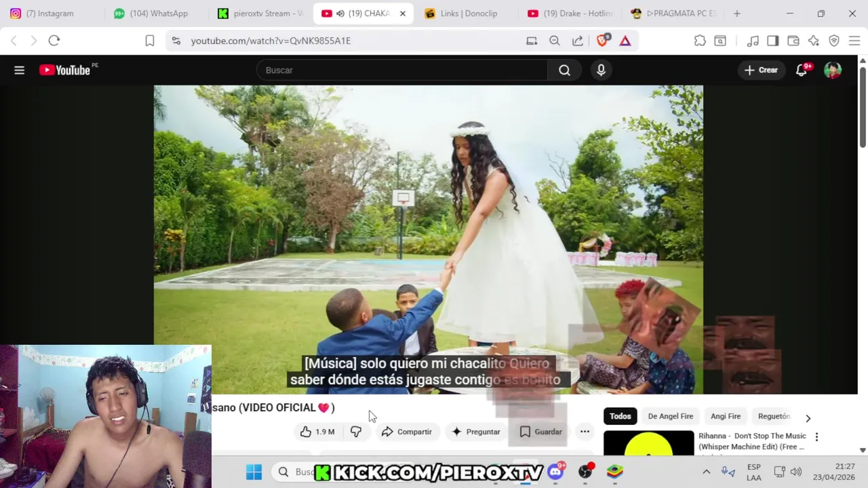Viewport: 868px width, 488px height.
Task: Open Leo AI sparkle icon
Action: click(x=814, y=41)
